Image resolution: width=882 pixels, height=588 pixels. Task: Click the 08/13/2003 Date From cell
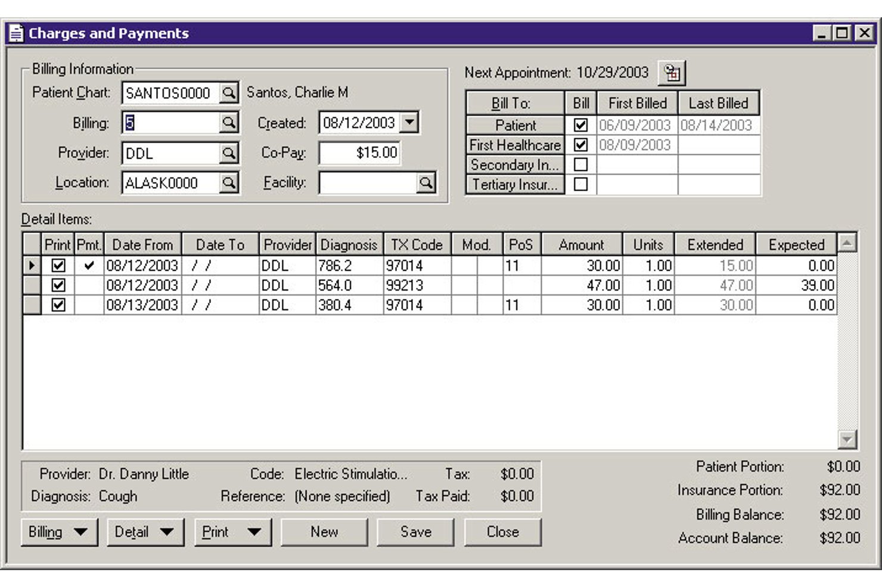coord(143,304)
